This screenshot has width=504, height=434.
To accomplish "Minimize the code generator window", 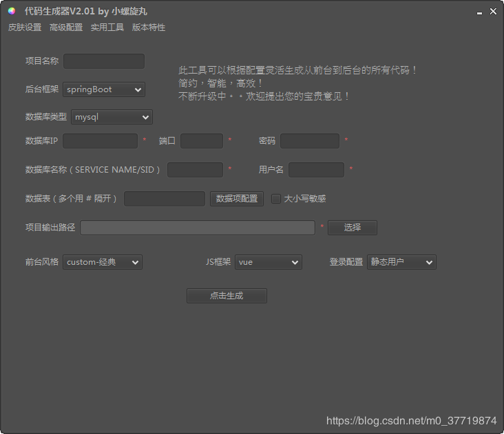I will [479, 12].
